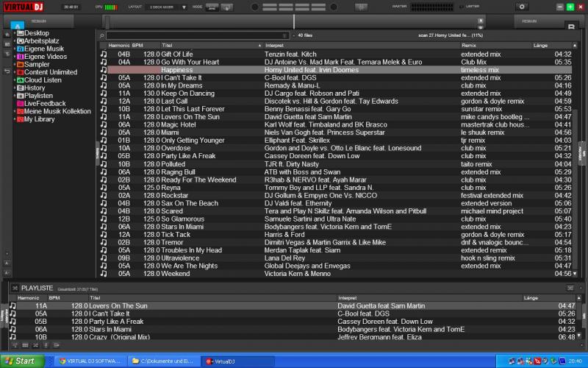Click the first icon in playlist bottom toolbar

coord(15,345)
